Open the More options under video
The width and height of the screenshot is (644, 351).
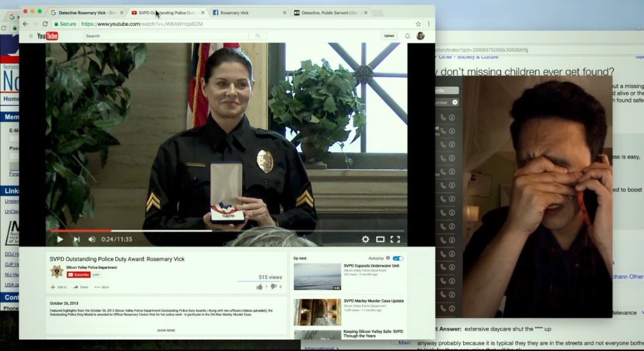point(102,287)
